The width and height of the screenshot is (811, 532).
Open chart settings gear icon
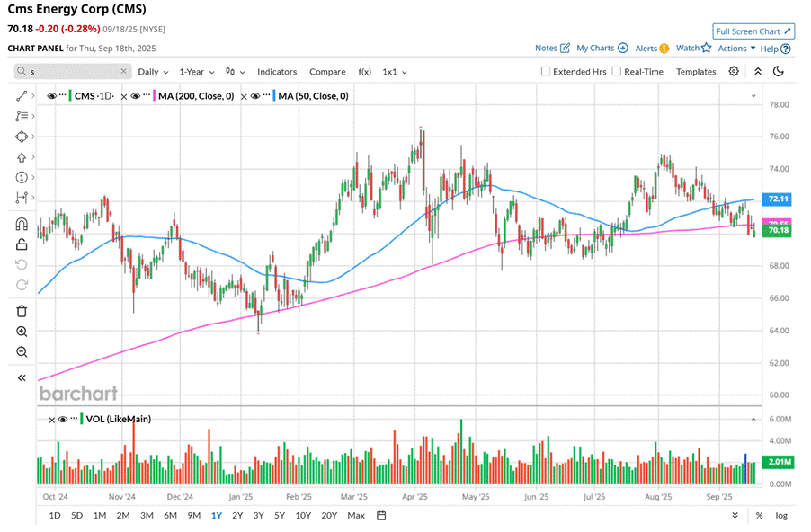735,71
